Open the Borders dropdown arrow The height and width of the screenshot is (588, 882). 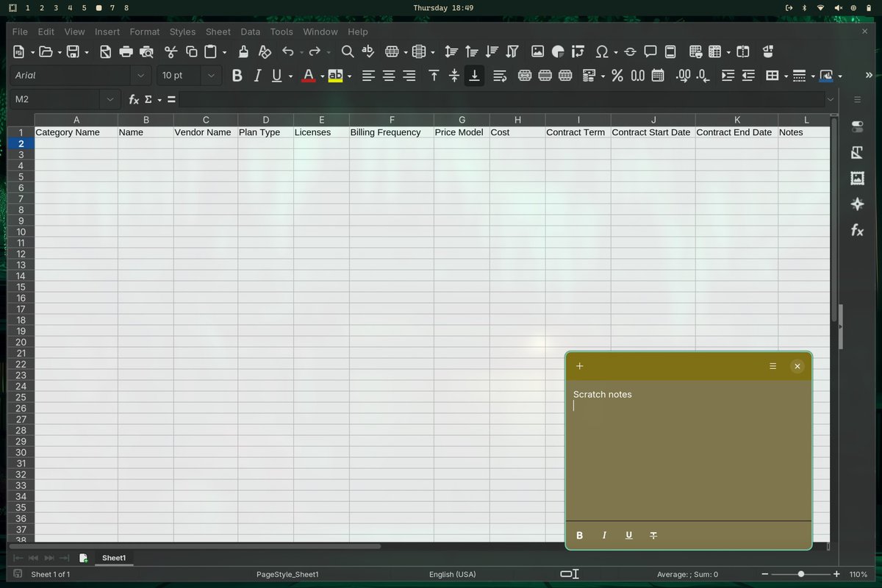coord(786,76)
